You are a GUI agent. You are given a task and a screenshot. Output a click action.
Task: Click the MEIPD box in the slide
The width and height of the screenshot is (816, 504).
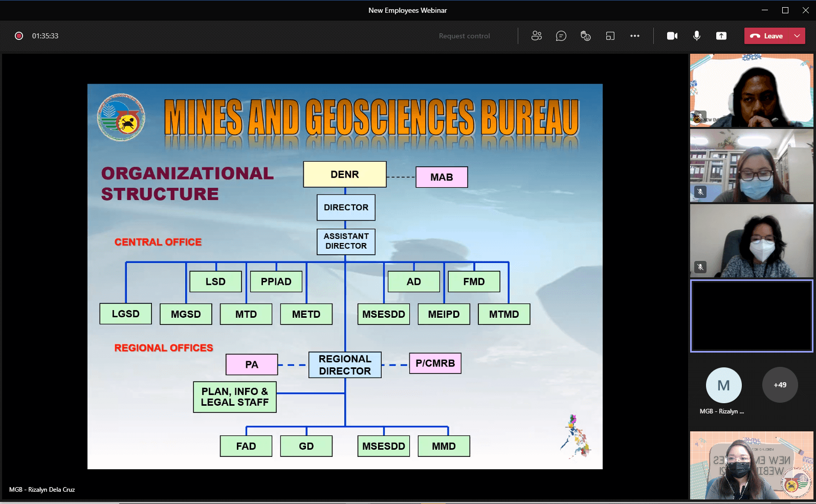[444, 314]
